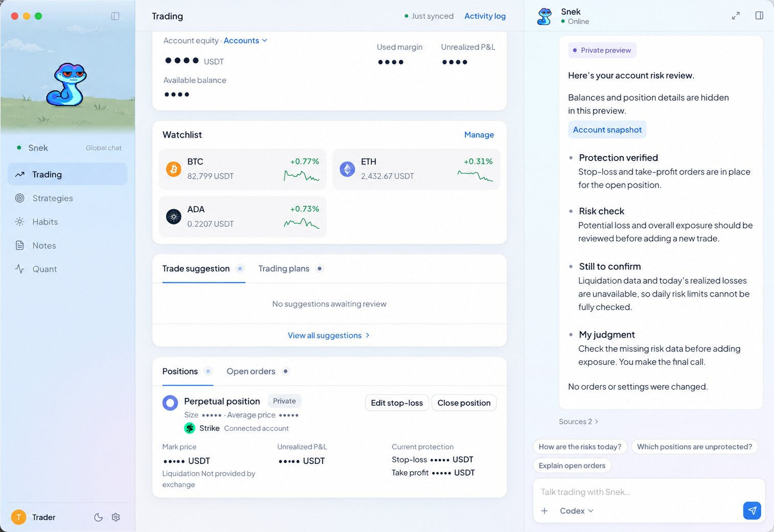
Task: Click Edit stop-loss button
Action: (397, 403)
